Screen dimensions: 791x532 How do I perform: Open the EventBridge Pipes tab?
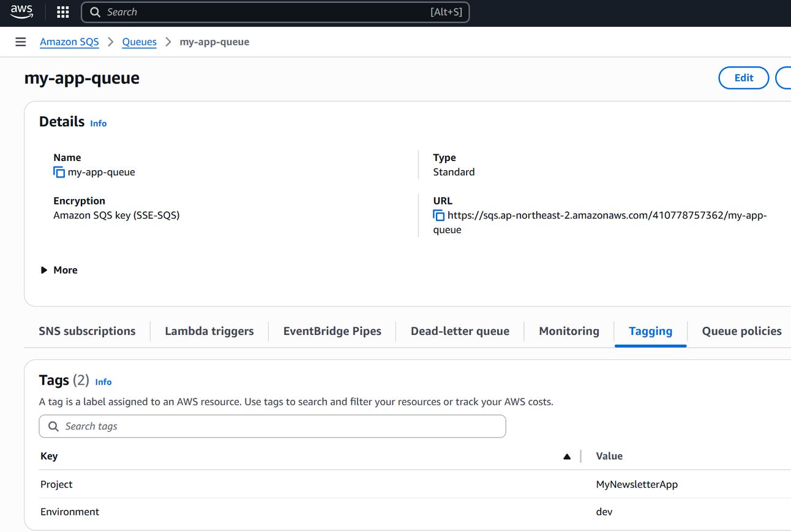point(332,331)
